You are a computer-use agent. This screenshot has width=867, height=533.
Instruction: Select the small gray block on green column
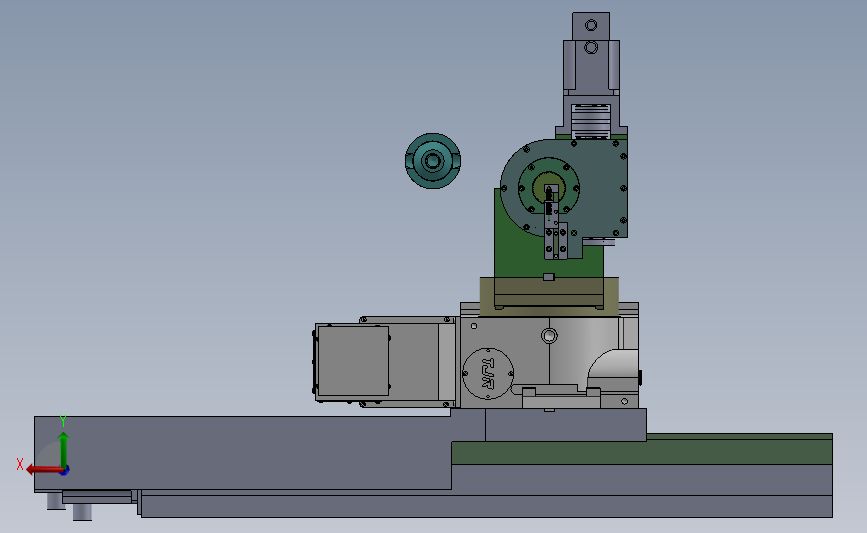(x=549, y=276)
